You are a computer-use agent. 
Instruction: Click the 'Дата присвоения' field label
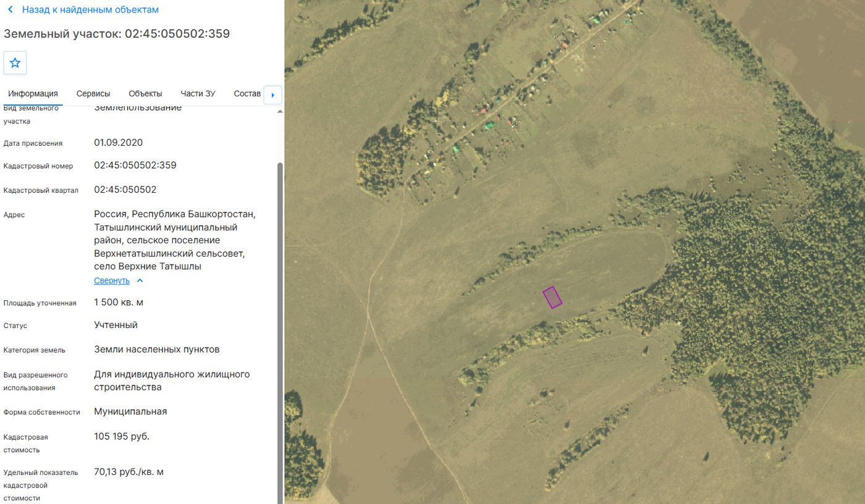pyautogui.click(x=33, y=143)
